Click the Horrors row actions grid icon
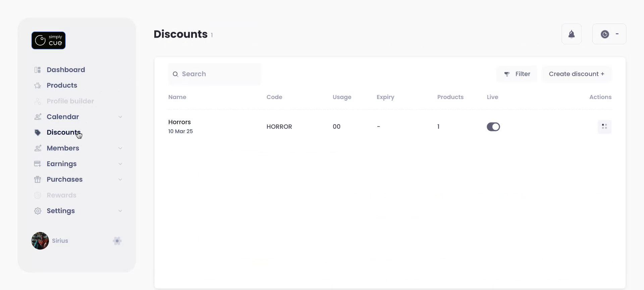 click(604, 127)
